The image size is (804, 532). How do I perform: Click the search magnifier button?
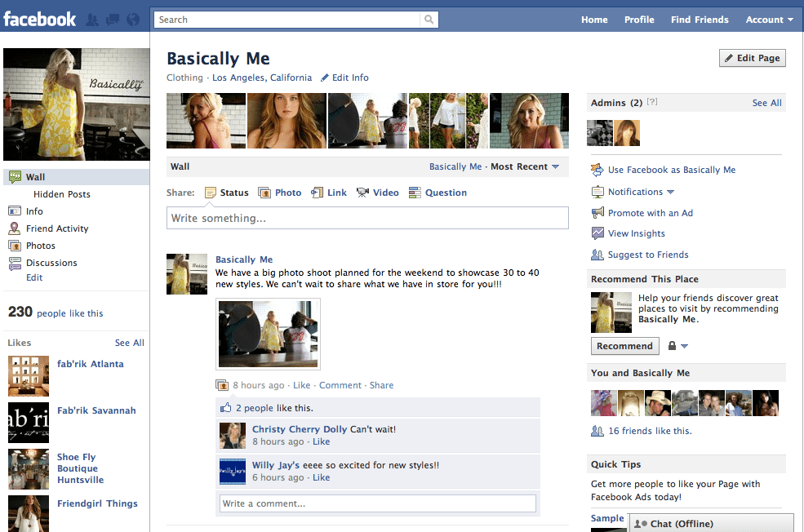pyautogui.click(x=429, y=20)
